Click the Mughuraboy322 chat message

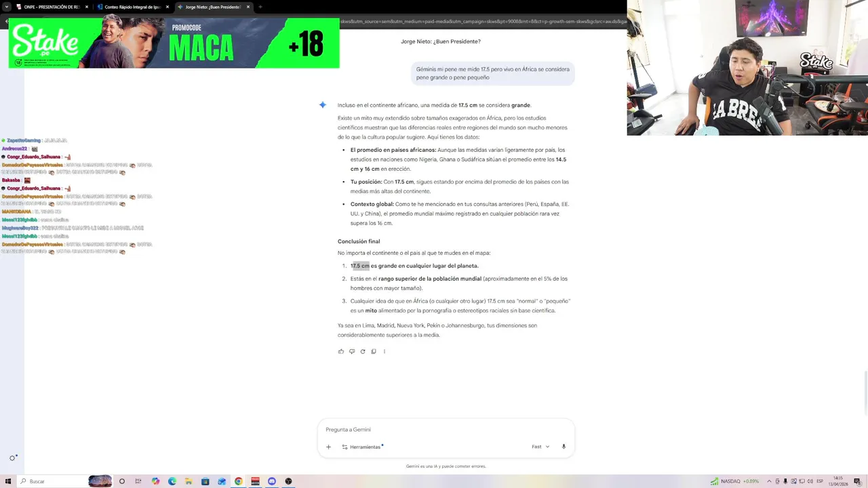pyautogui.click(x=73, y=228)
